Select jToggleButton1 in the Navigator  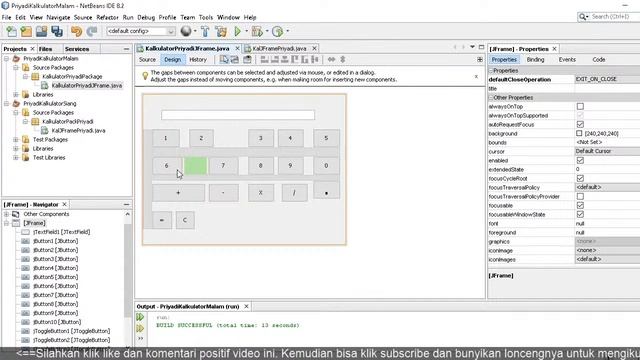click(x=71, y=331)
